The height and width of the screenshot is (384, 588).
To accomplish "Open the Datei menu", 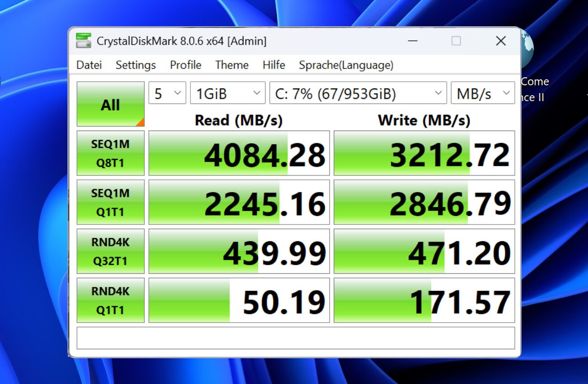I will coord(89,65).
